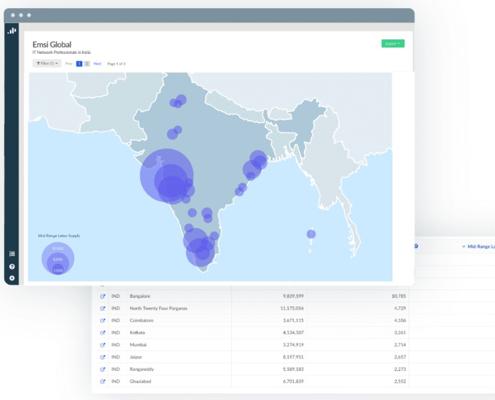The width and height of the screenshot is (495, 400).
Task: Open the external link icon for Coimbatore row
Action: pyautogui.click(x=103, y=320)
